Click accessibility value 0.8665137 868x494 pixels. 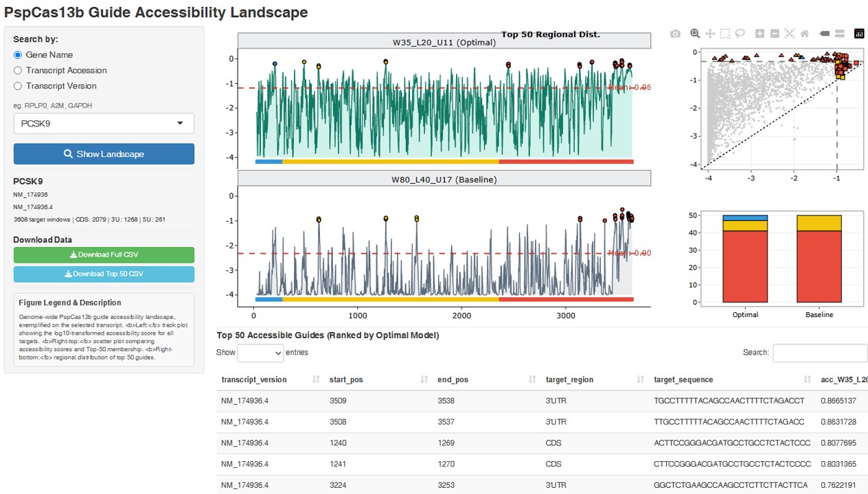[x=838, y=401]
